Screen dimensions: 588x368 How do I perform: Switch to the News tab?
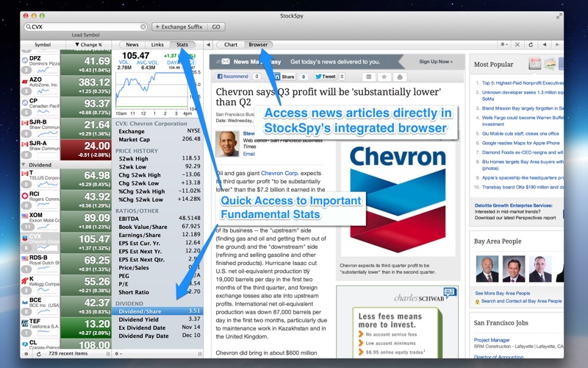click(x=132, y=45)
